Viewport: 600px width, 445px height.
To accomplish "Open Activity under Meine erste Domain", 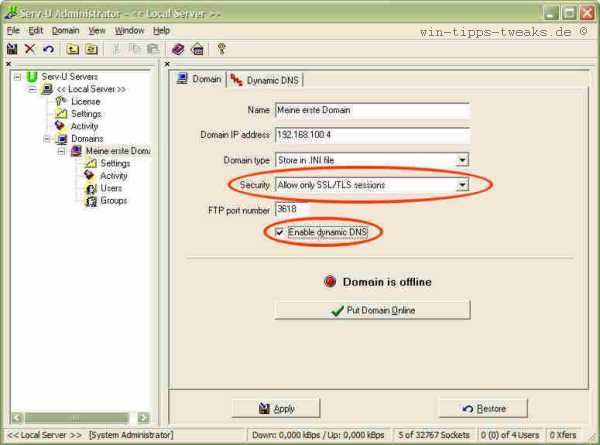I will (x=114, y=176).
